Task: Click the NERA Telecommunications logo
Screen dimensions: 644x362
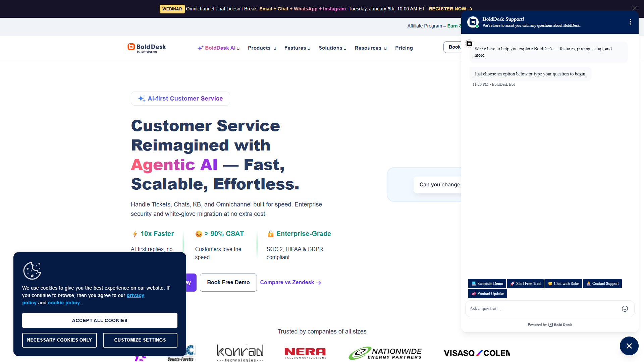Action: coord(305,353)
